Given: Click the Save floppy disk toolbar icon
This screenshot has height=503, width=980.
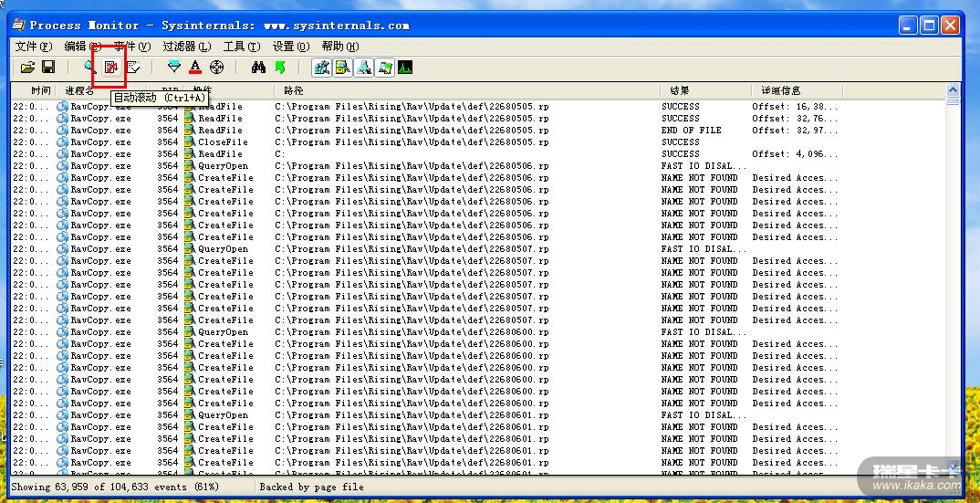Looking at the screenshot, I should tap(48, 67).
